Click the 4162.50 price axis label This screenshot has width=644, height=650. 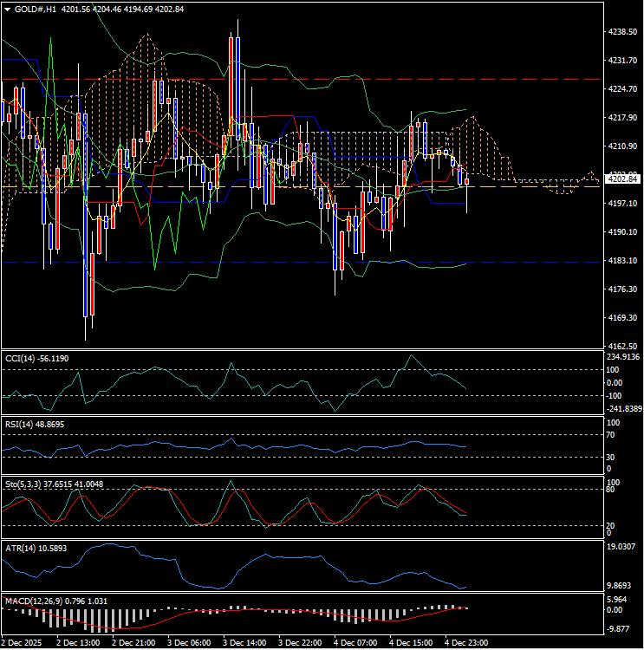click(x=622, y=347)
